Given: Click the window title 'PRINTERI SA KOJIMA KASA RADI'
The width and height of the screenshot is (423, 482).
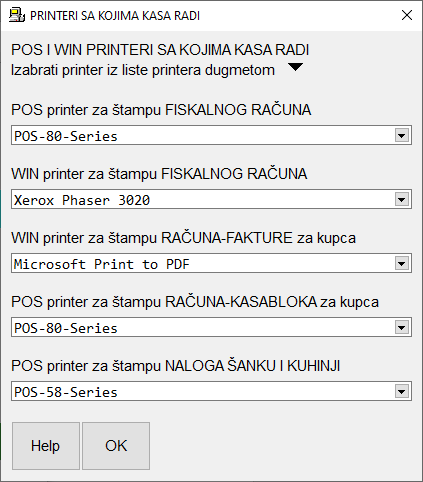Looking at the screenshot, I should pos(115,16).
